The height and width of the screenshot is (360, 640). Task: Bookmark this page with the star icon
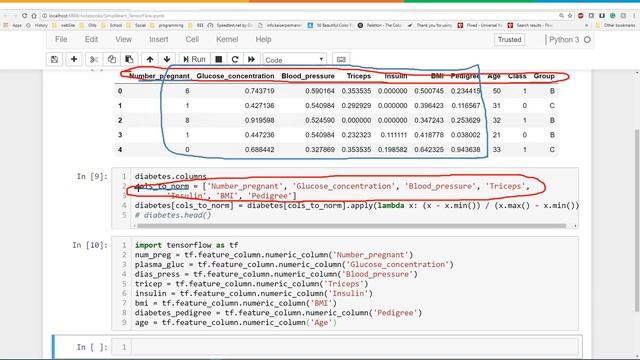click(x=570, y=16)
